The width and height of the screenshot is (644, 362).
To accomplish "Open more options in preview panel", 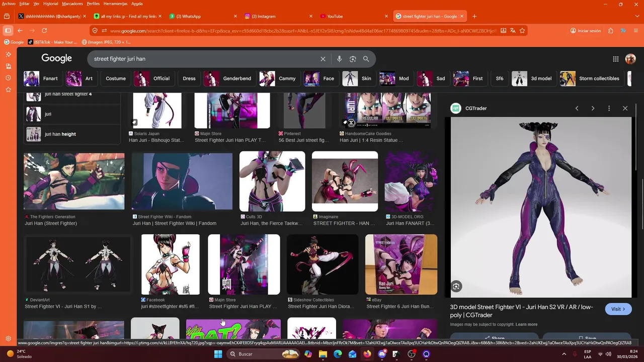I will tap(609, 108).
